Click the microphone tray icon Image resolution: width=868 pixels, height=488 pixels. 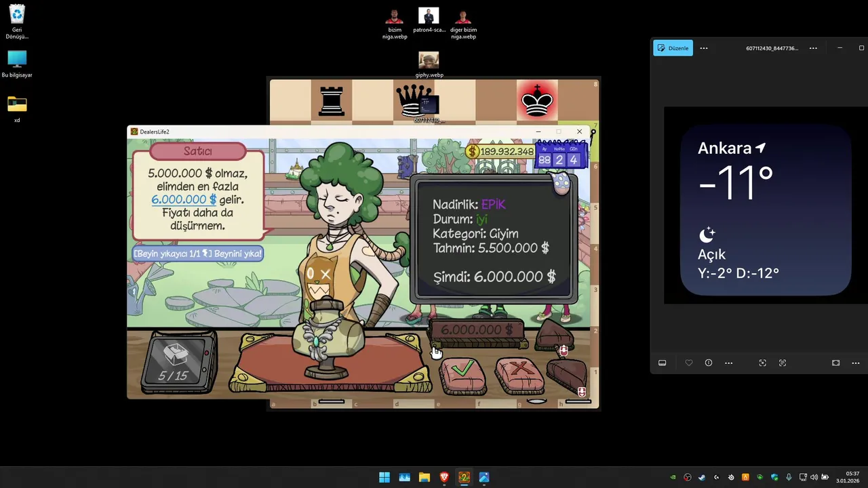[789, 477]
